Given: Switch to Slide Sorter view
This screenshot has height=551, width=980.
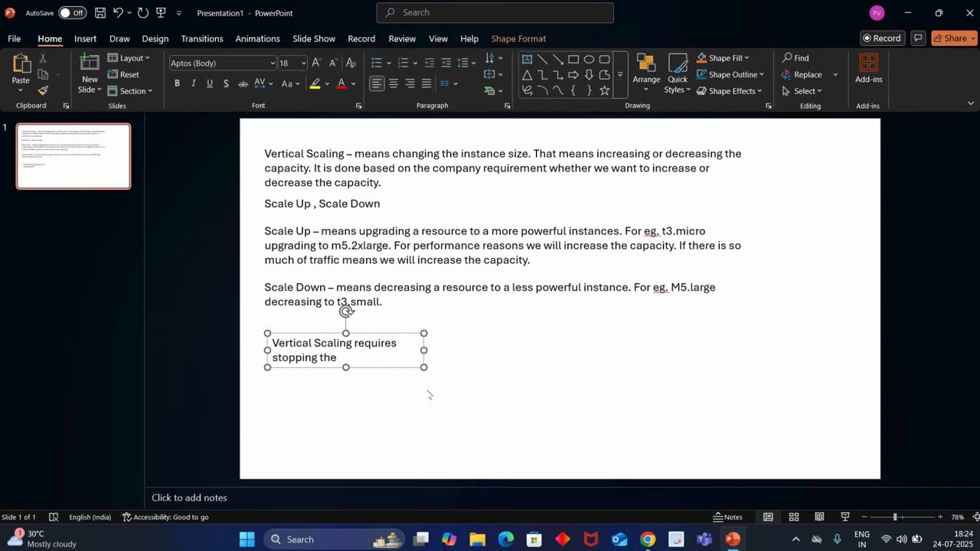Looking at the screenshot, I should coord(794,517).
